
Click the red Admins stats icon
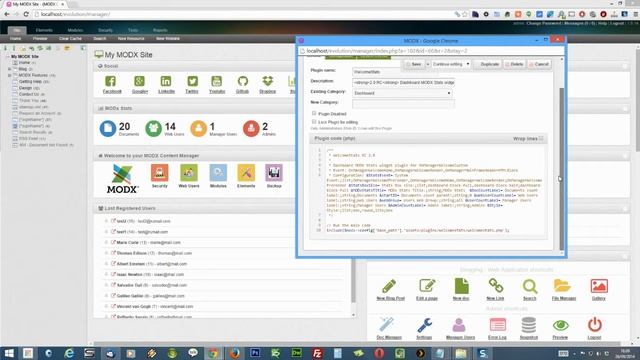251,129
